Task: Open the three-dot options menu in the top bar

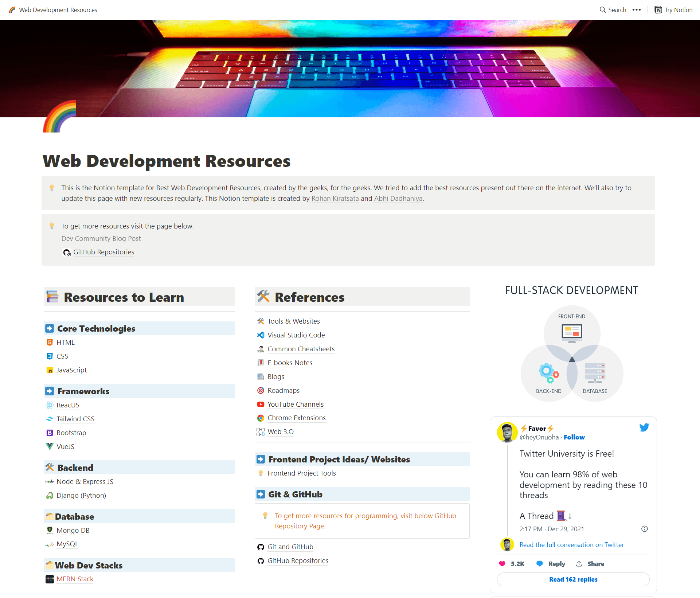Action: (x=637, y=10)
